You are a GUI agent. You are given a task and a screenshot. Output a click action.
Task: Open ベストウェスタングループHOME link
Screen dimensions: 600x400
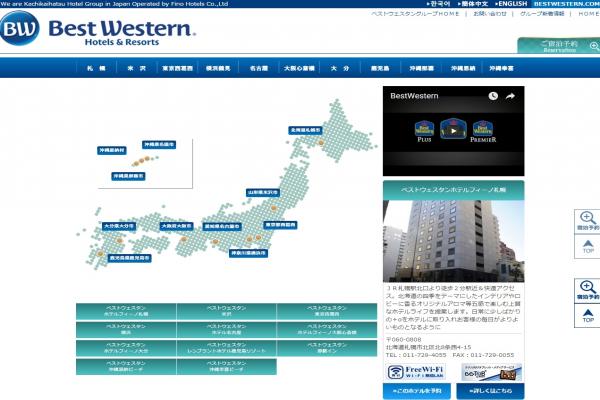[415, 14]
